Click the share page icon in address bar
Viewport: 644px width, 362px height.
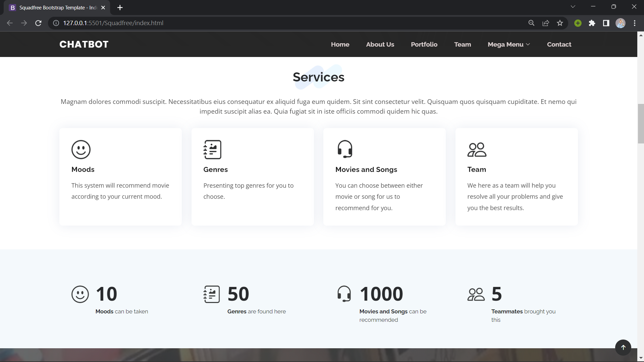pyautogui.click(x=546, y=23)
